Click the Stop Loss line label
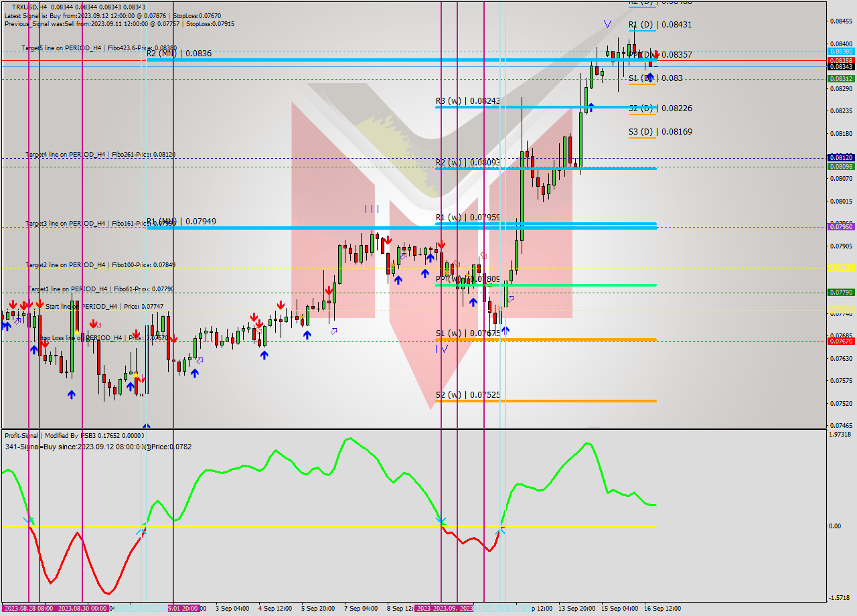857x616 pixels. pyautogui.click(x=104, y=338)
